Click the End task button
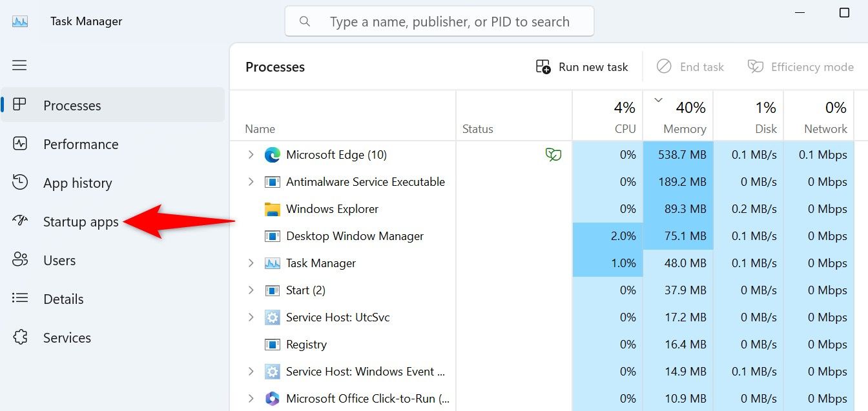This screenshot has height=411, width=868. click(x=690, y=66)
